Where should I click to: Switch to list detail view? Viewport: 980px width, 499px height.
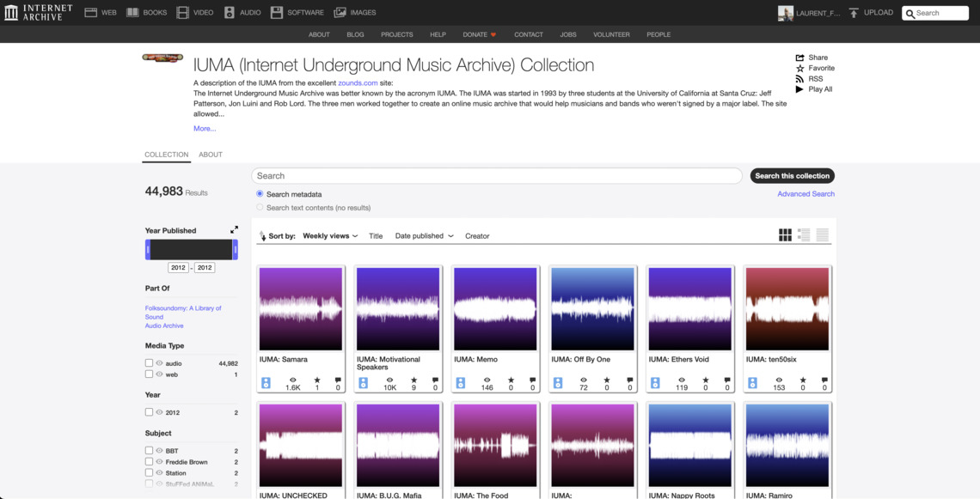point(804,234)
